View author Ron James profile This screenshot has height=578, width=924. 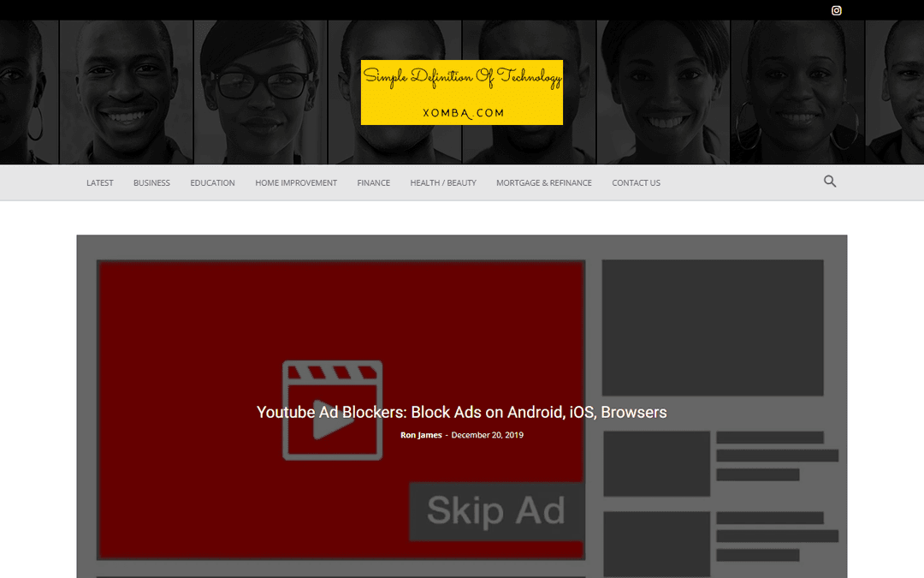coord(421,435)
